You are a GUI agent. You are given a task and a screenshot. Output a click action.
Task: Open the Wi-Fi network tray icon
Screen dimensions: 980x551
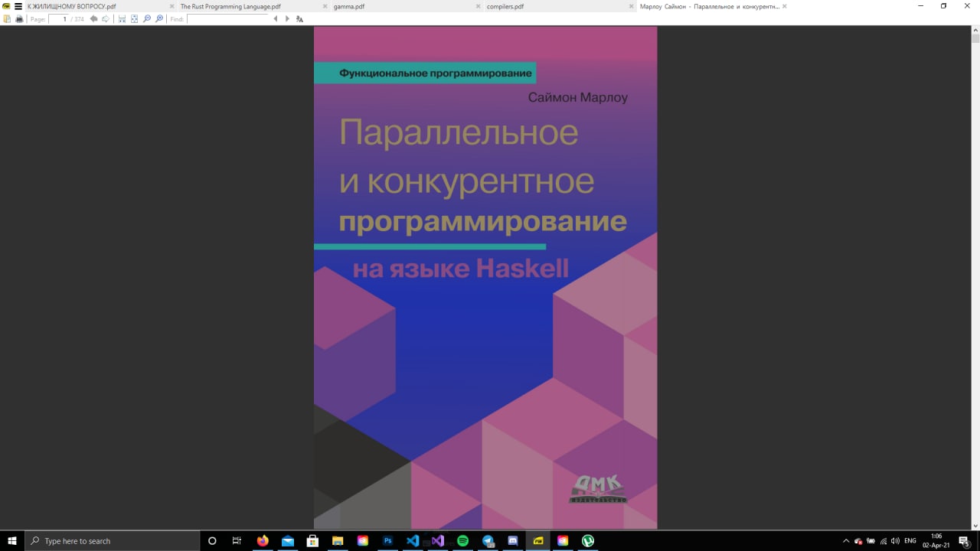coord(883,541)
